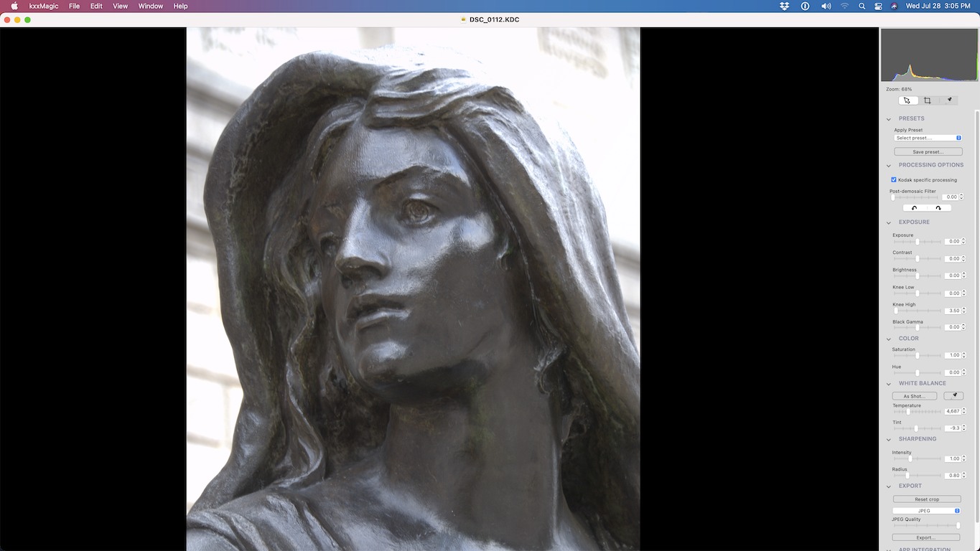Click the Tint slider handle

click(915, 428)
